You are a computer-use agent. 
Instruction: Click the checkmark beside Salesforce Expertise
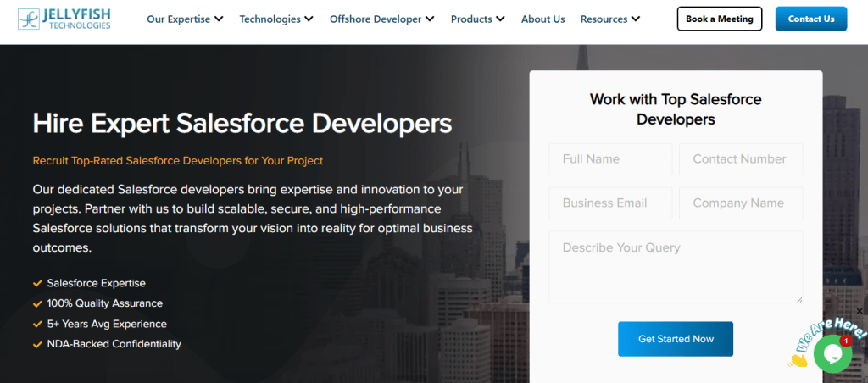tap(37, 283)
